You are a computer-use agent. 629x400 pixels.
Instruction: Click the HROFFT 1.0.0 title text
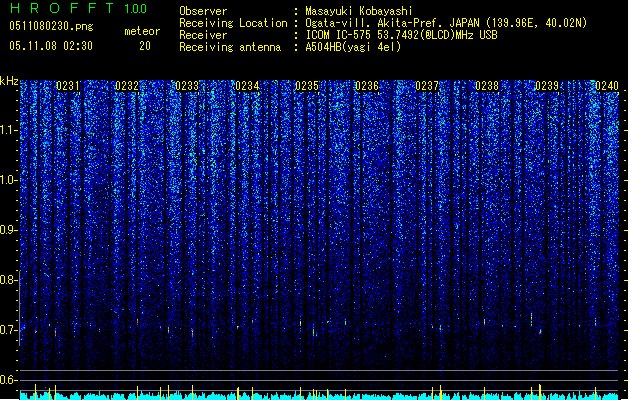pos(78,8)
